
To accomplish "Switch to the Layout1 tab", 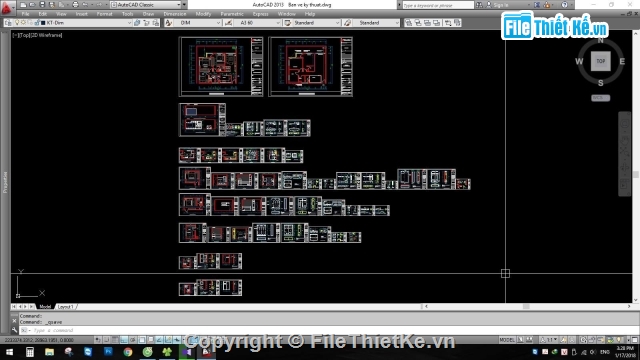I will 65,307.
